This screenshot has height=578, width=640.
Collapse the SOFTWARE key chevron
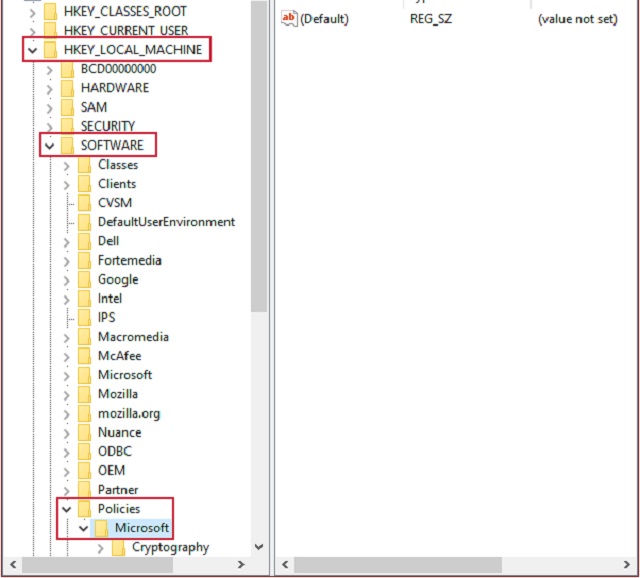click(49, 146)
